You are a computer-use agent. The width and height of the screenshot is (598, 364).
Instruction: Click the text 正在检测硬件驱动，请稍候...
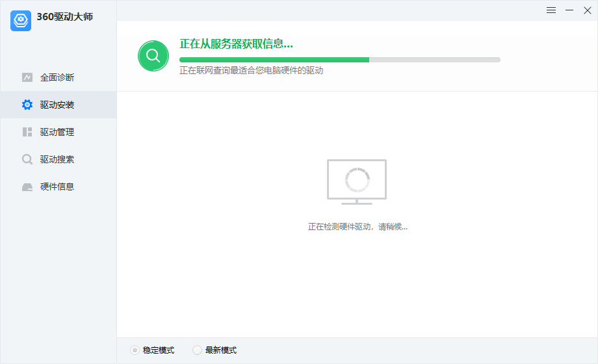357,227
